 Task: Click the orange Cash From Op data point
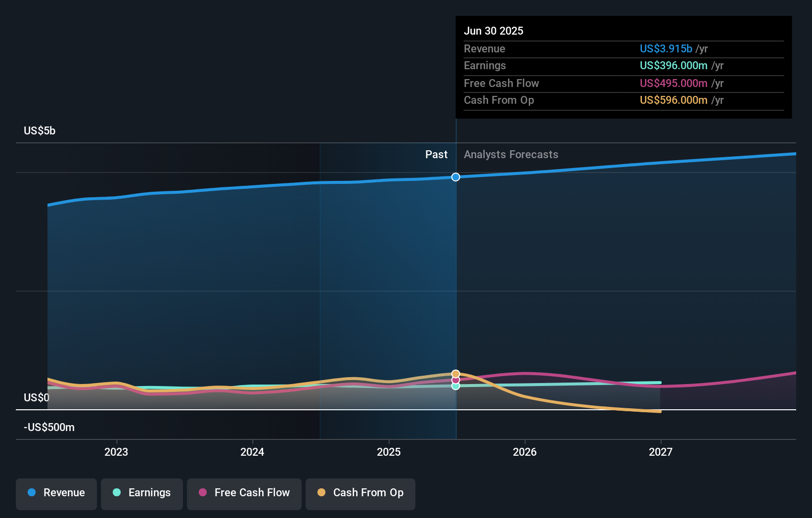(455, 374)
